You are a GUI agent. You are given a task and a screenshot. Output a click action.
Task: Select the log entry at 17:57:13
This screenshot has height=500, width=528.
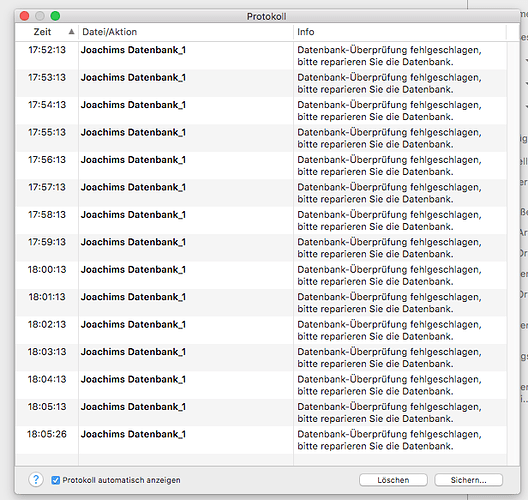261,193
